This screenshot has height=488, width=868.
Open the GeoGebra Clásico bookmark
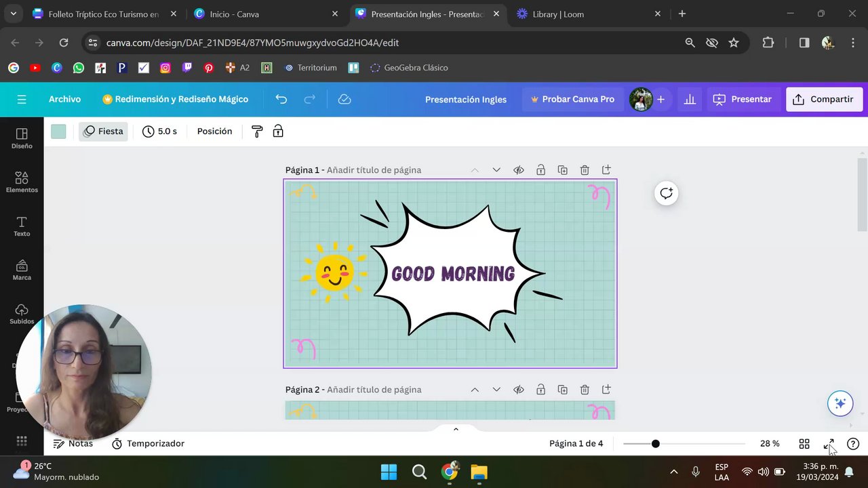(x=409, y=68)
